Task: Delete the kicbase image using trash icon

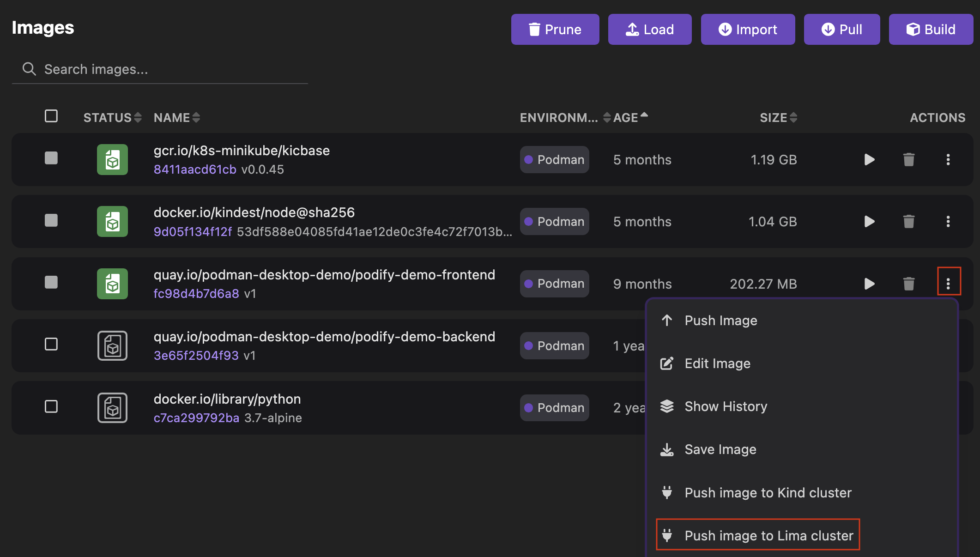Action: pos(908,160)
